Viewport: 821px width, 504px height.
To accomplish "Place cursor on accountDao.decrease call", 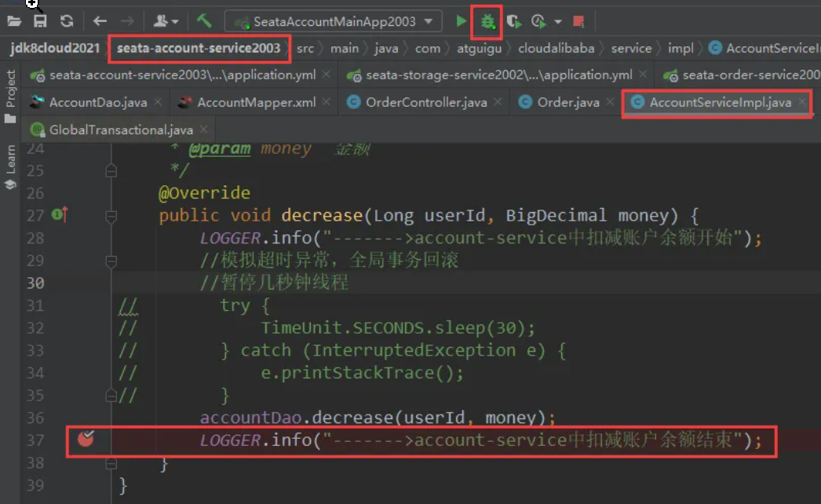I will tap(377, 418).
